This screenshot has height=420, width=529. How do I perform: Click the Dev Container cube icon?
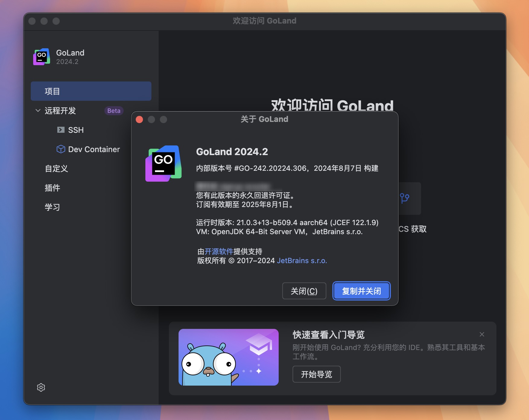[x=61, y=149]
